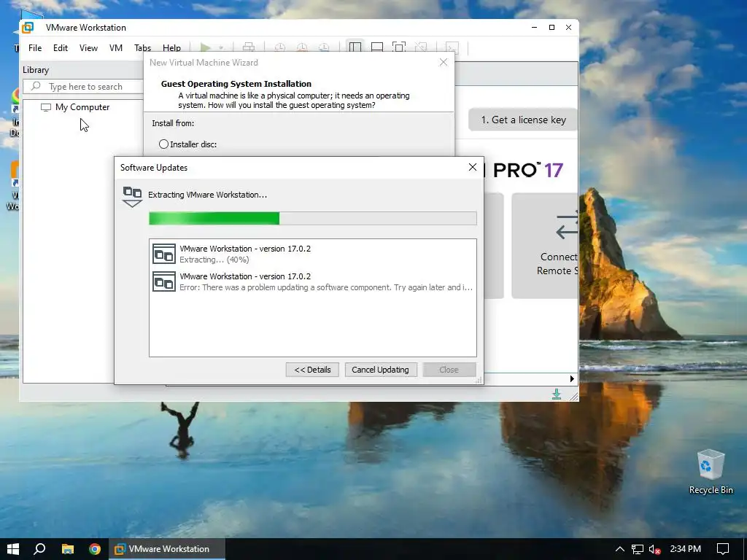The height and width of the screenshot is (560, 747).
Task: Click the VMware Workstation taskbar button
Action: click(x=167, y=549)
